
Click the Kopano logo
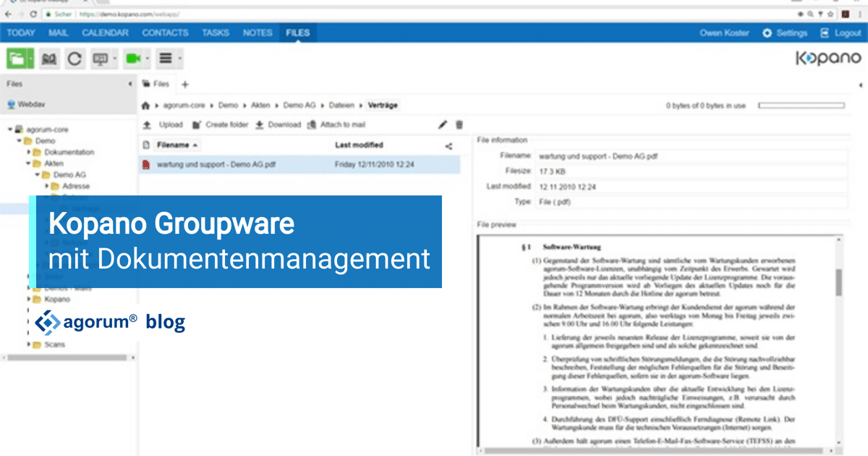pyautogui.click(x=828, y=59)
